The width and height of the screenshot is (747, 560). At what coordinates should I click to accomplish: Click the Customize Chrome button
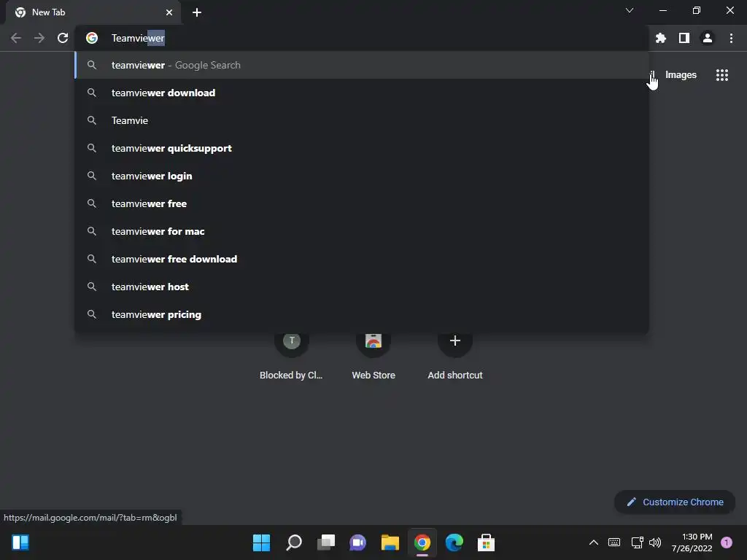tap(675, 502)
